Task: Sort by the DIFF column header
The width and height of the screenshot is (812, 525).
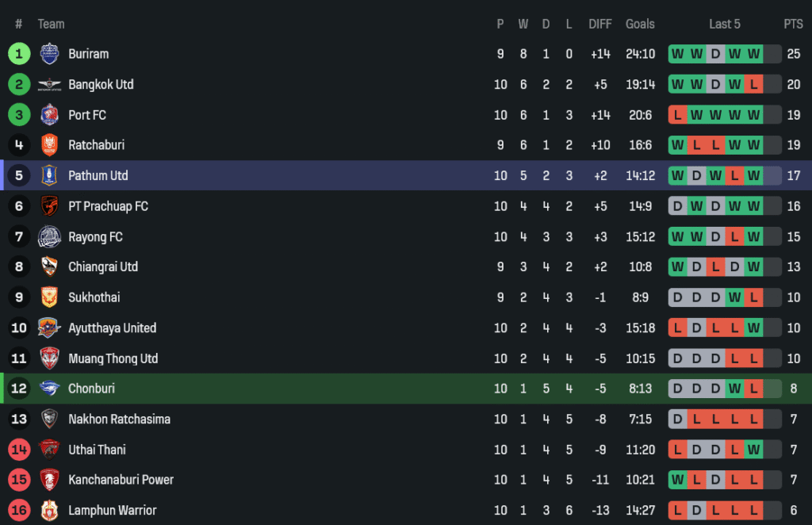Action: [600, 24]
